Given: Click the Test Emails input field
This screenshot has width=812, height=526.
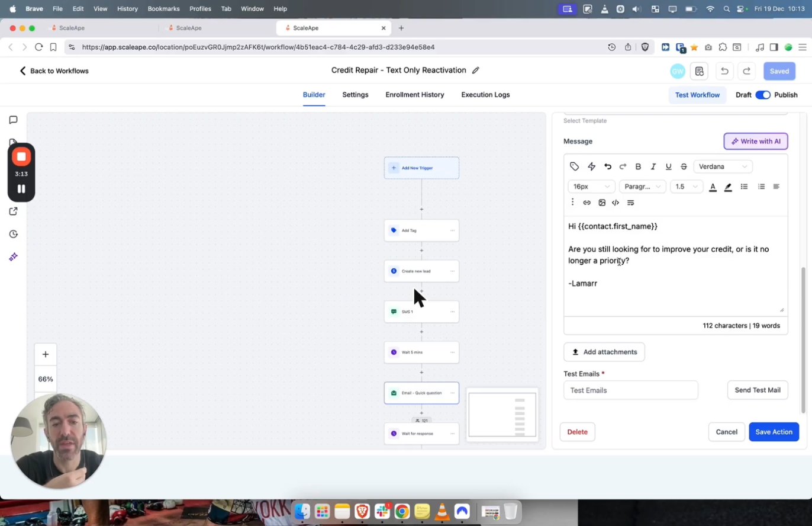Looking at the screenshot, I should pos(631,390).
